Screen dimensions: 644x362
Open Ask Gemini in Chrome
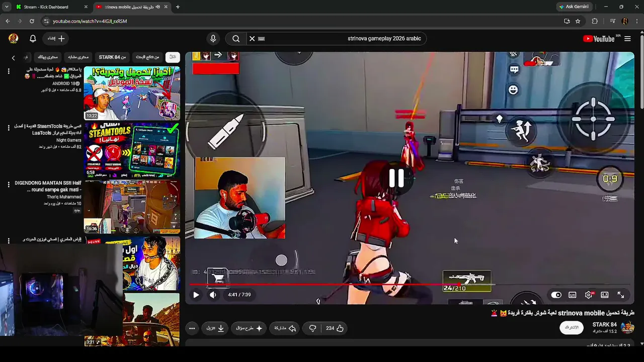(x=574, y=7)
